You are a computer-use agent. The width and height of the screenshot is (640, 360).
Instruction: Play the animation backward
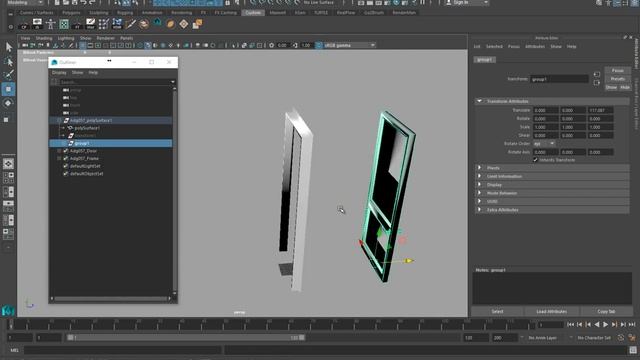(597, 324)
